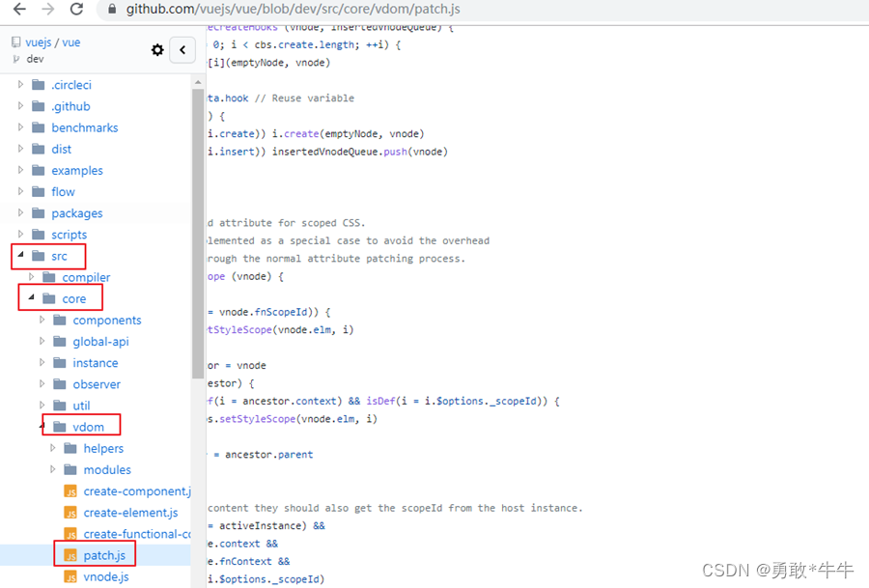Click JS icon next to create-element.js
The width and height of the screenshot is (869, 588).
(x=70, y=513)
